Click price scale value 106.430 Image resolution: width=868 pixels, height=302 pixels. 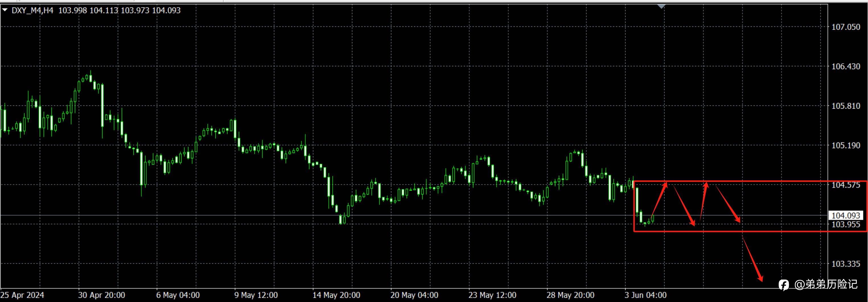point(846,66)
